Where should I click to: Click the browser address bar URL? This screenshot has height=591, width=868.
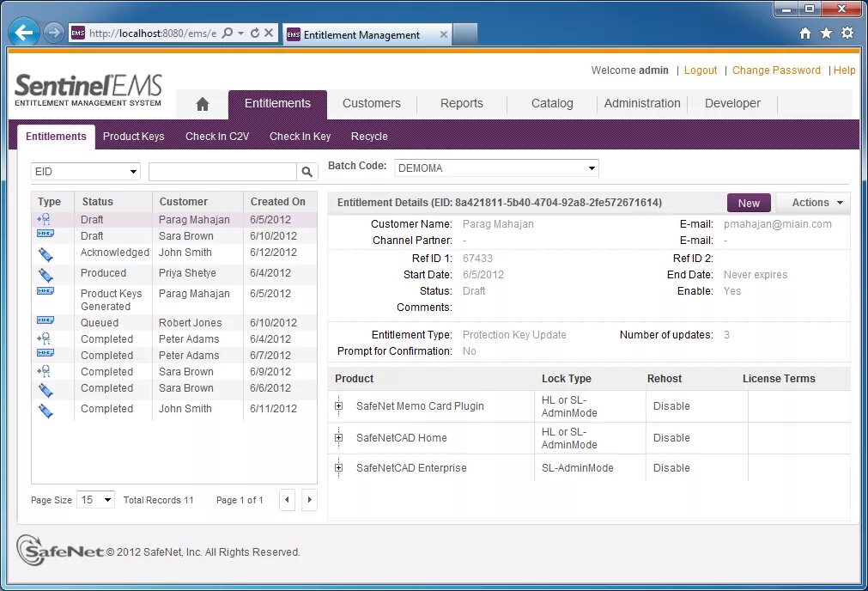click(x=153, y=34)
